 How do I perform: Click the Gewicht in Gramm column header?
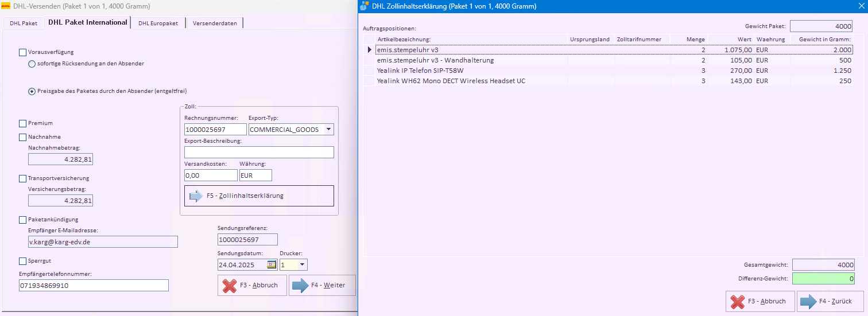point(822,39)
